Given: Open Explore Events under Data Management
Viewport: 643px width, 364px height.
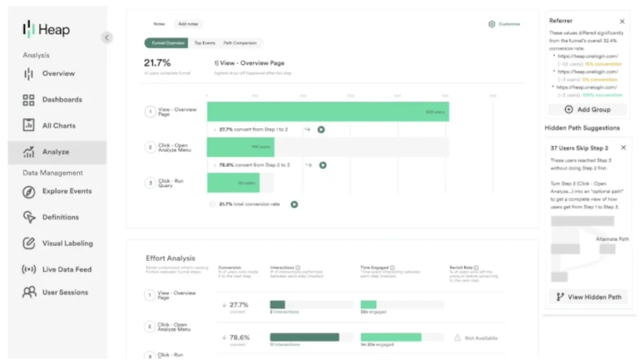Looking at the screenshot, I should click(28, 191).
